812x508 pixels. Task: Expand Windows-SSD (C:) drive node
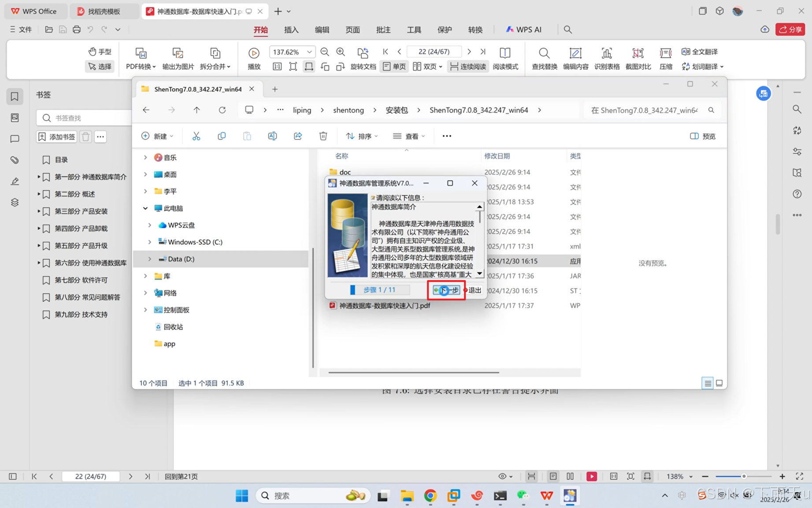150,242
